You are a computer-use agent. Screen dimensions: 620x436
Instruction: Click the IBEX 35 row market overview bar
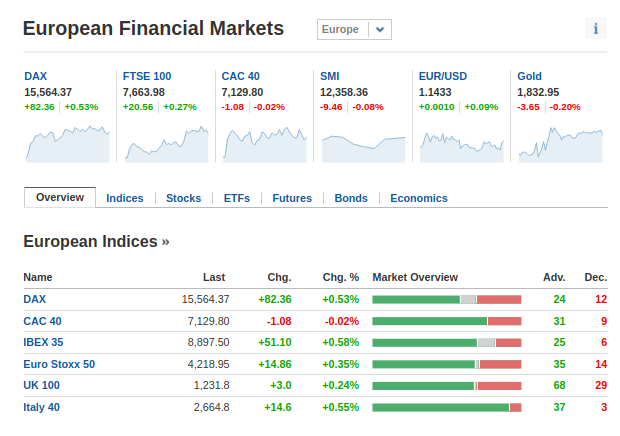[x=447, y=343]
